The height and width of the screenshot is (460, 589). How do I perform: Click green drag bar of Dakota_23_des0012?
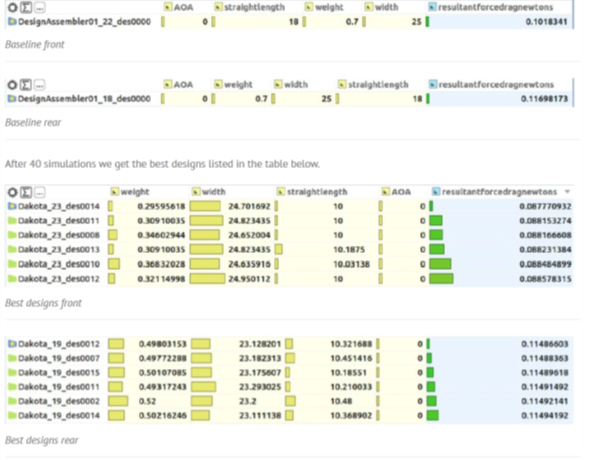coord(441,279)
